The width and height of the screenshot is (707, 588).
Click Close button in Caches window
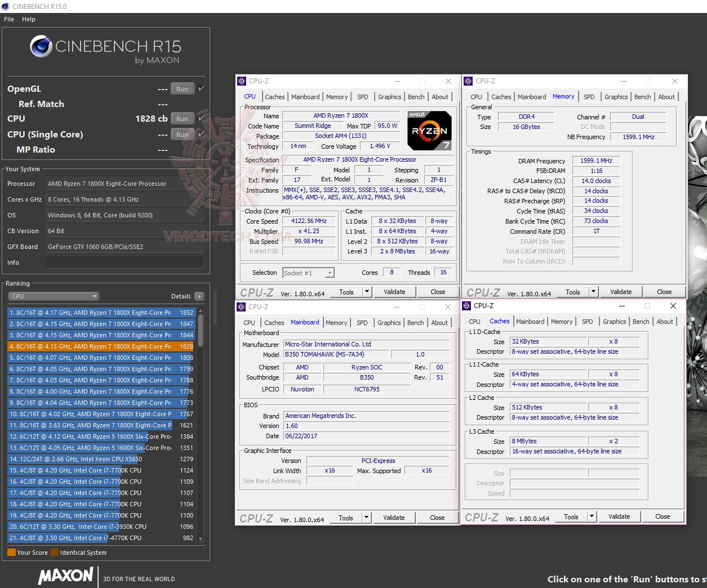pyautogui.click(x=662, y=516)
